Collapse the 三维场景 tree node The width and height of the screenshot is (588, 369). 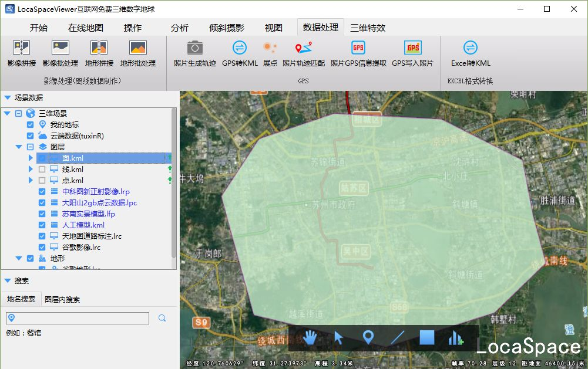7,113
